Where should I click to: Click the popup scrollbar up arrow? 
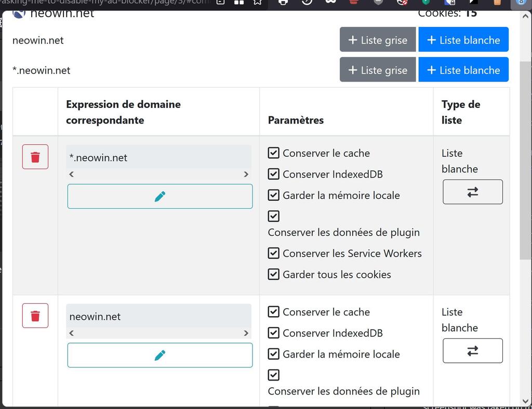525,16
